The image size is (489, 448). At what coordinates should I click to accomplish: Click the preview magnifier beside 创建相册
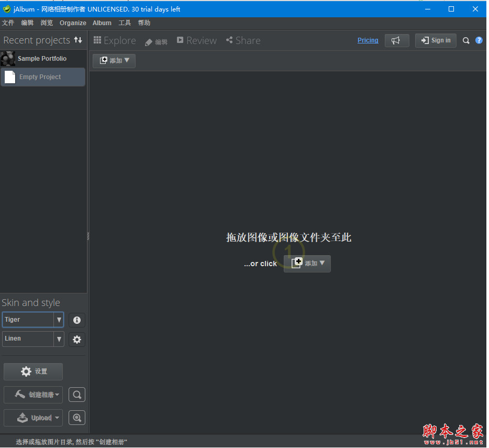click(x=77, y=395)
